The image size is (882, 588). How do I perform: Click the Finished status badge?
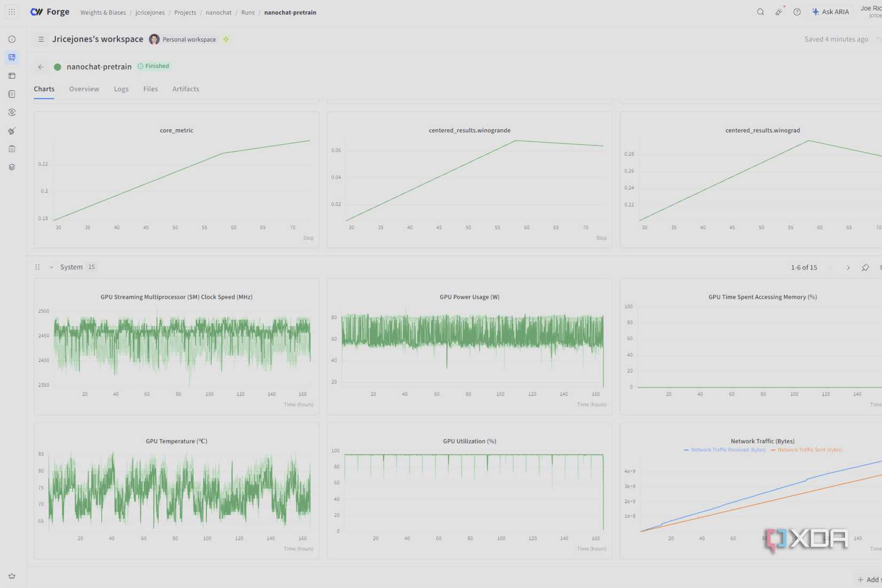pos(153,66)
